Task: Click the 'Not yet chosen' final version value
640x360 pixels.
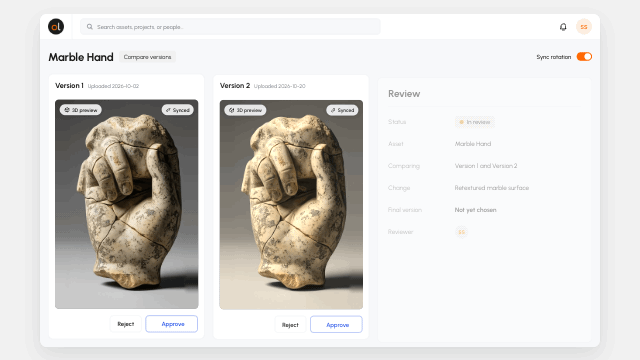Action: [476, 210]
